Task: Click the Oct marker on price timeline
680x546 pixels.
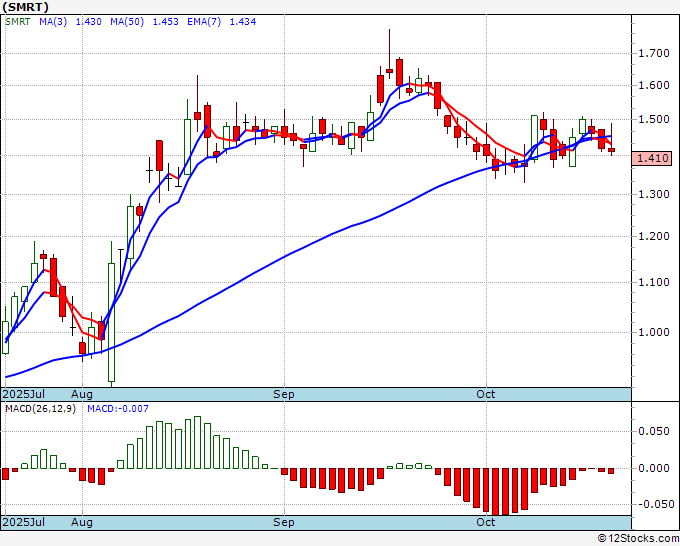Action: click(x=486, y=394)
